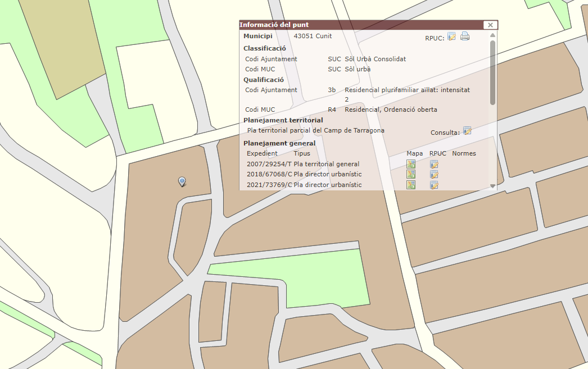Open Consulta icon for Pla territorial parcial
Image resolution: width=588 pixels, height=369 pixels.
coord(467,131)
